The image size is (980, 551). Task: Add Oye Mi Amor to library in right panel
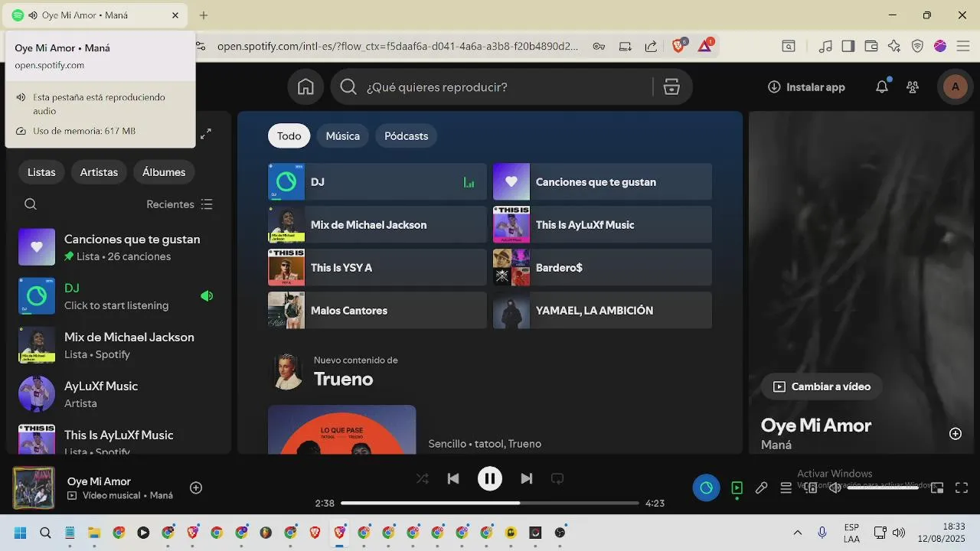[955, 434]
